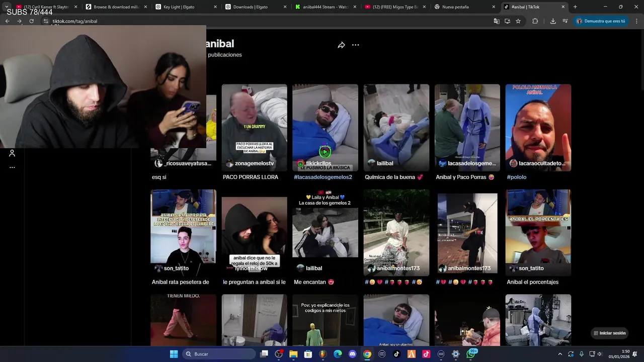Switch to the Key Light | Elgato tab

[x=185, y=7]
